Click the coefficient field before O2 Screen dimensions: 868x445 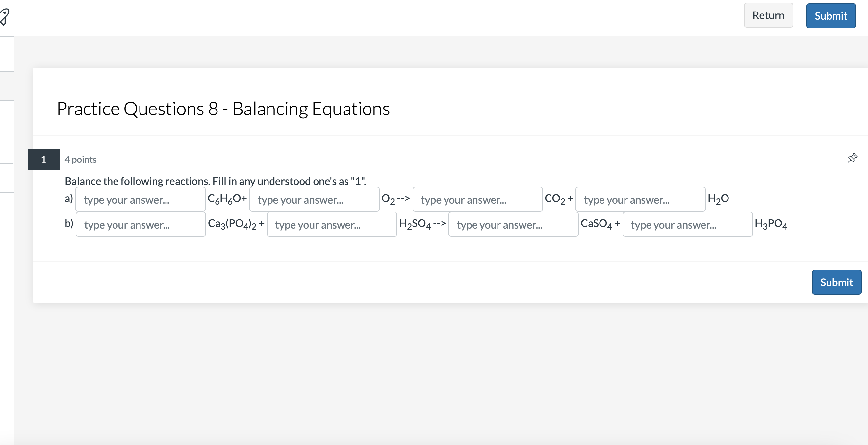point(314,199)
